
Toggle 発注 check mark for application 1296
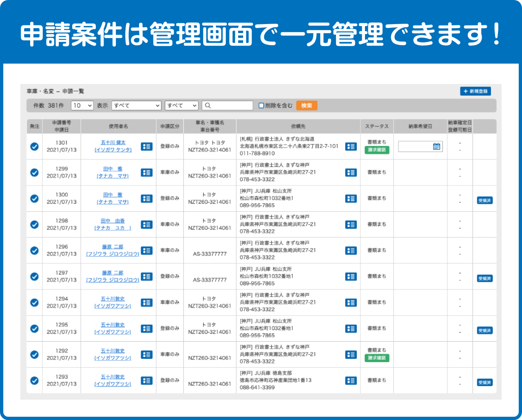click(x=35, y=250)
